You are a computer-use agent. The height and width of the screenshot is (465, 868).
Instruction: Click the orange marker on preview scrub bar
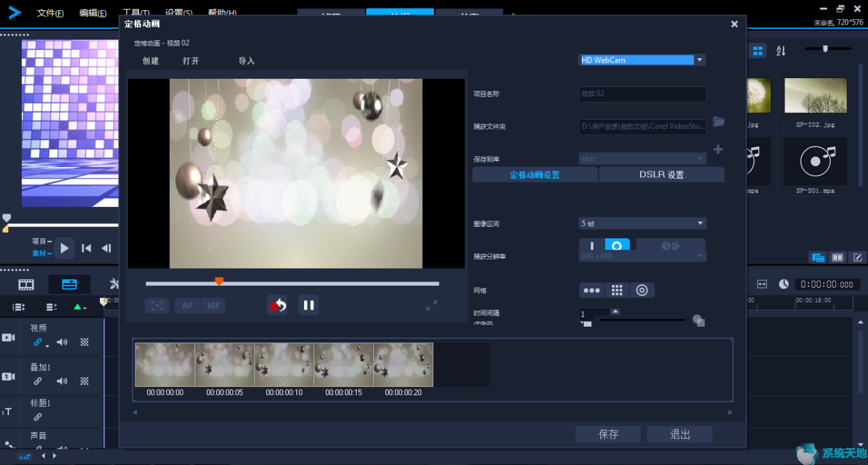pos(219,281)
